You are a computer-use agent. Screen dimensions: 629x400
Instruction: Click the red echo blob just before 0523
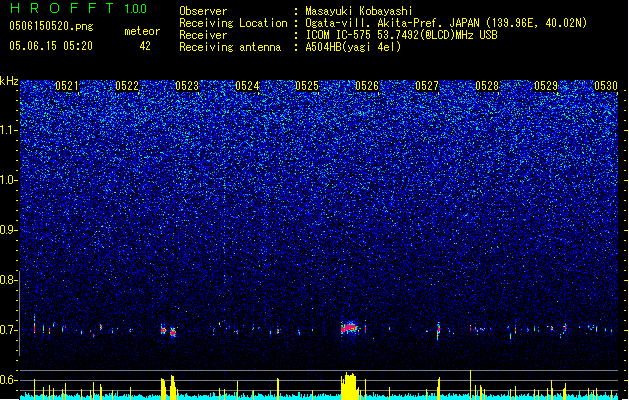pos(173,332)
